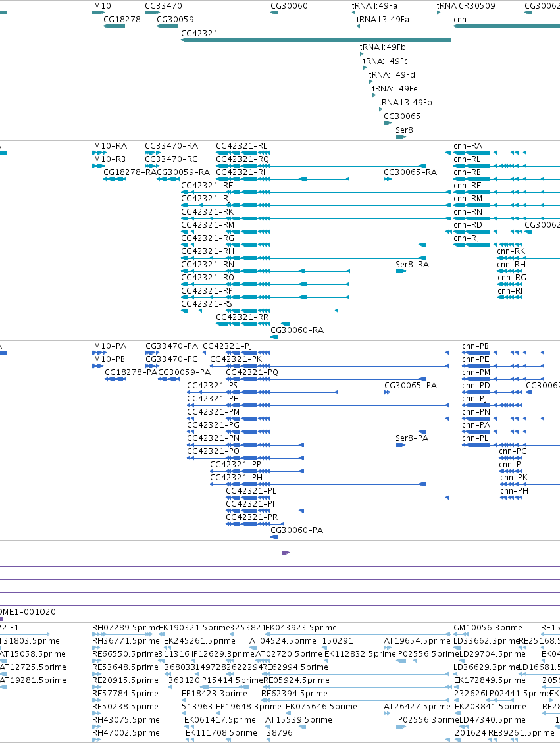Image resolution: width=560 pixels, height=743 pixels.
Task: Select the cnn-RM transcript label
Action: click(x=468, y=199)
